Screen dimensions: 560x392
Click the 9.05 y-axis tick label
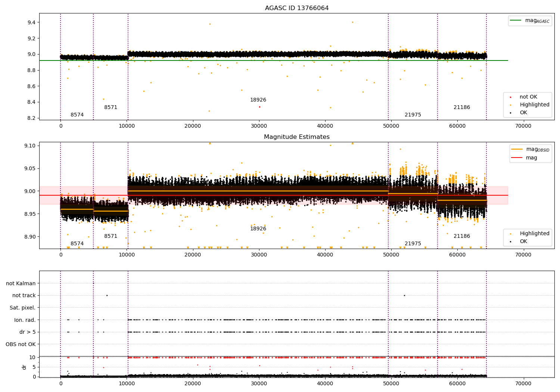point(30,168)
